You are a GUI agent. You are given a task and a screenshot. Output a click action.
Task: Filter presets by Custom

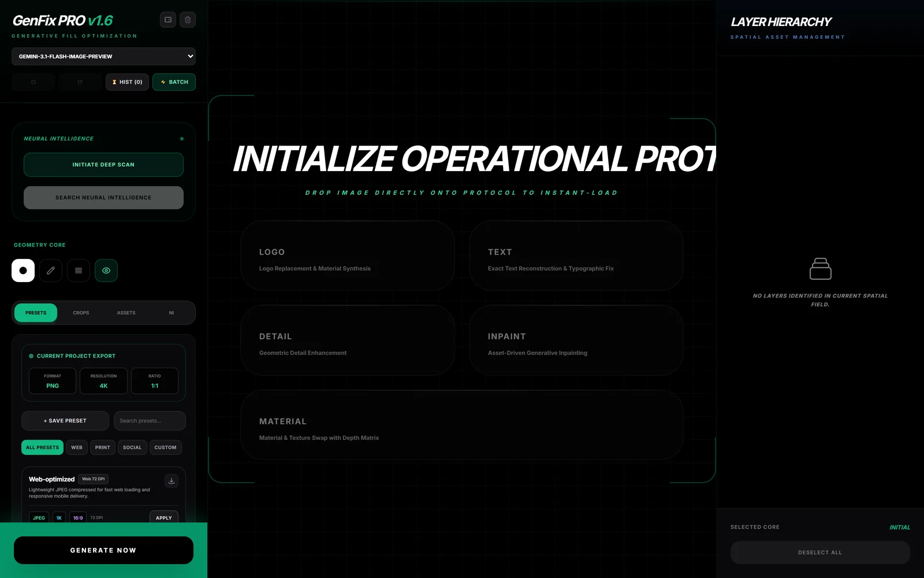pyautogui.click(x=165, y=447)
